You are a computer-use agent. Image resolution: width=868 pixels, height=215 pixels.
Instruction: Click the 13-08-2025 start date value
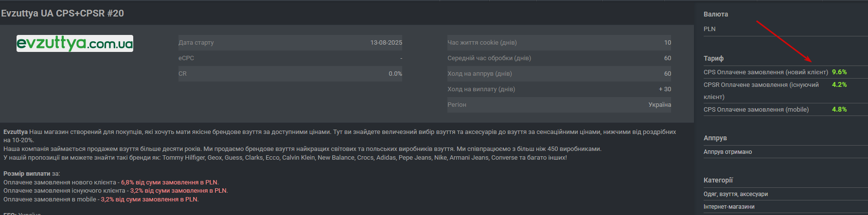pos(386,43)
